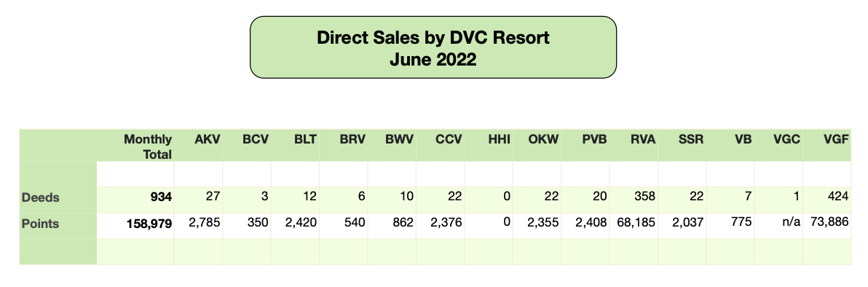Click the VGC points cell showing n/a
This screenshot has height=287, width=868.
click(792, 223)
